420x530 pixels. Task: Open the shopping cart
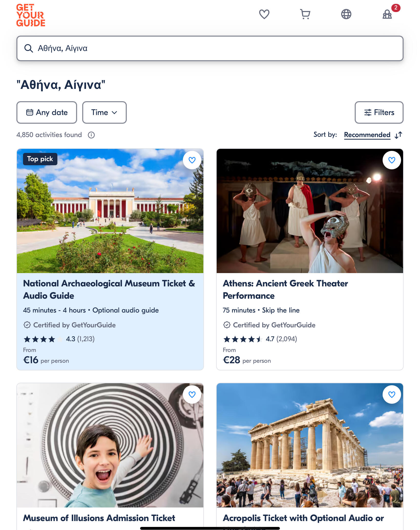tap(305, 14)
